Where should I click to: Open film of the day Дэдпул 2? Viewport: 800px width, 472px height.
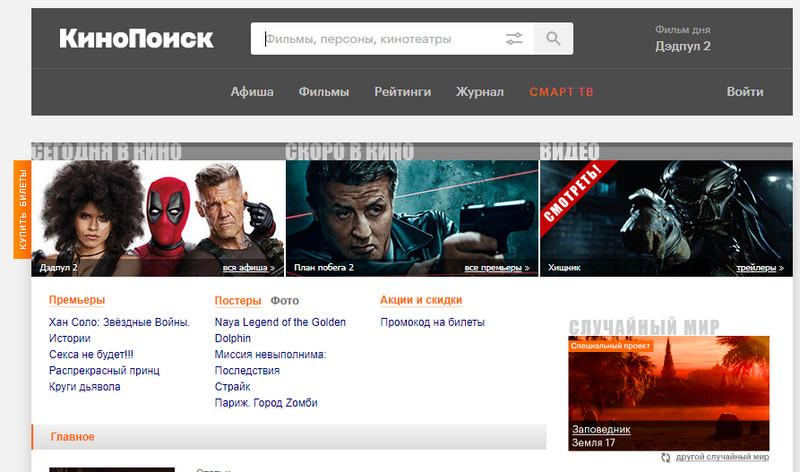point(683,46)
